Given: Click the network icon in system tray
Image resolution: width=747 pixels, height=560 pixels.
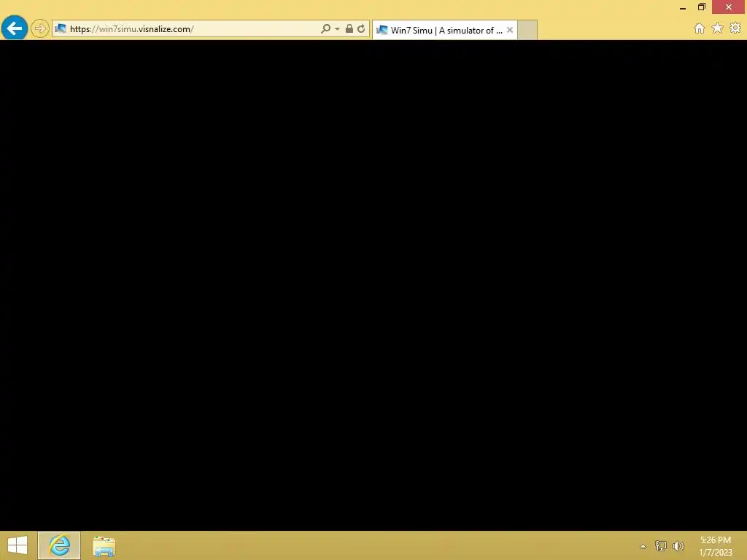Looking at the screenshot, I should 660,545.
